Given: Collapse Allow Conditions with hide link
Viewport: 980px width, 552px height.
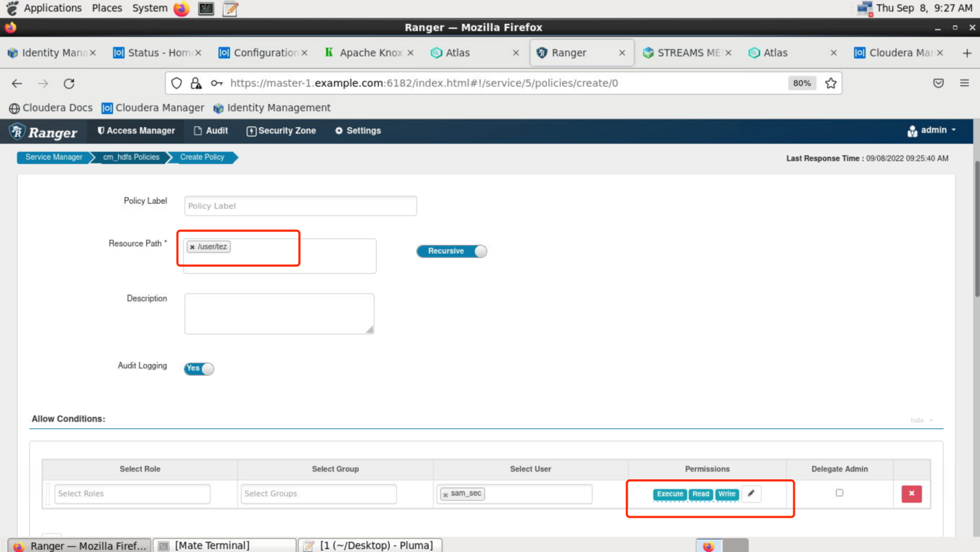Looking at the screenshot, I should pyautogui.click(x=922, y=420).
